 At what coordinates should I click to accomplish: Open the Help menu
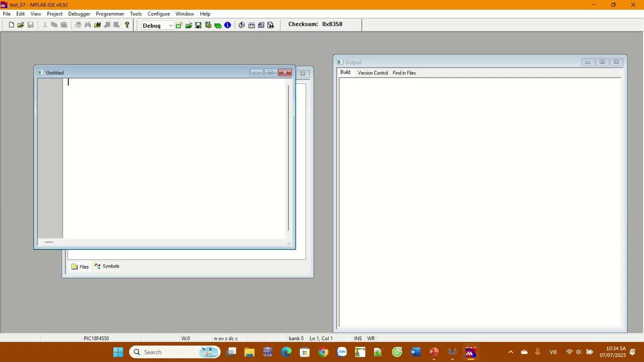205,14
